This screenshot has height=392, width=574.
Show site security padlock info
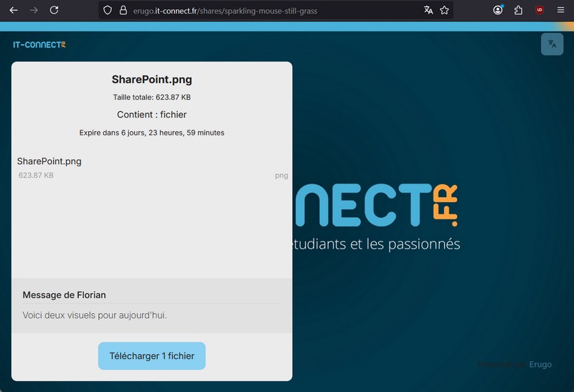(123, 10)
